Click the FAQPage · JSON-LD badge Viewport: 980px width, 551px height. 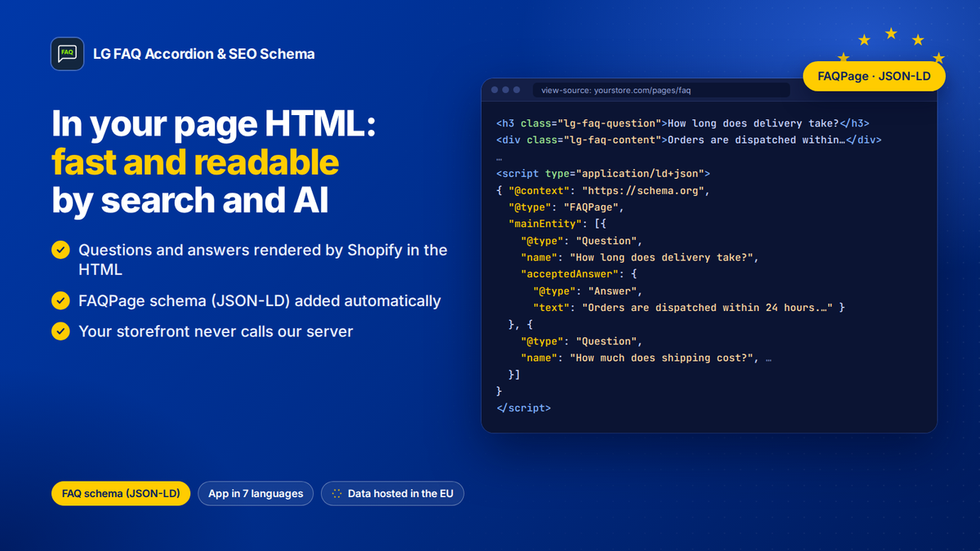tap(875, 77)
